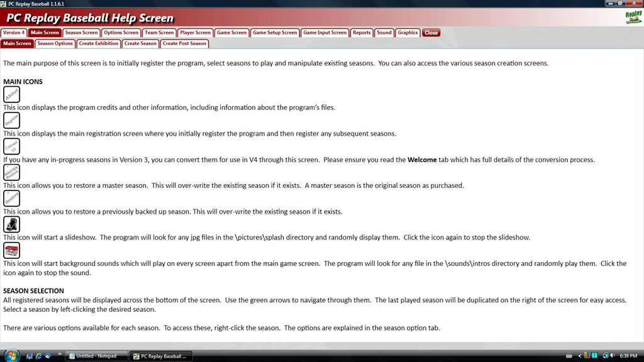Select the Create Post Season sub-tab
644x362 pixels.
pyautogui.click(x=184, y=43)
